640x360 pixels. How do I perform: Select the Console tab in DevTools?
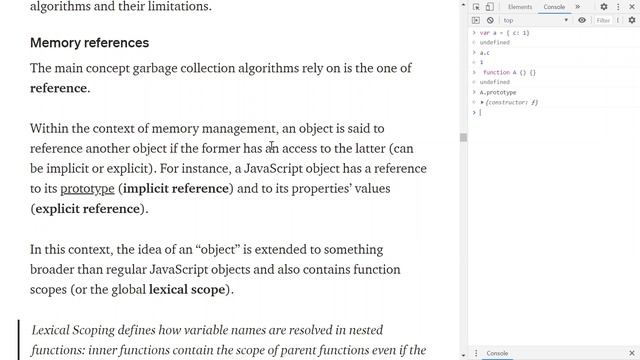pos(554,7)
